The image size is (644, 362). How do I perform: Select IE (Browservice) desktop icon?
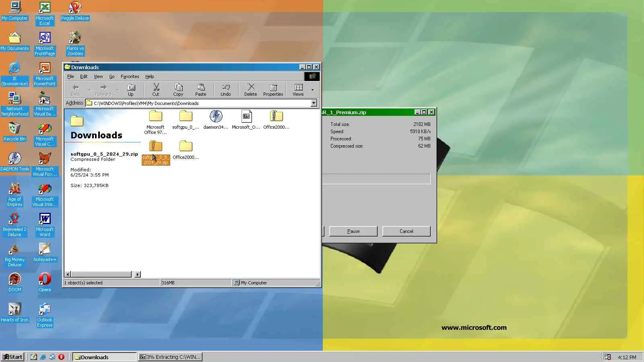15,74
